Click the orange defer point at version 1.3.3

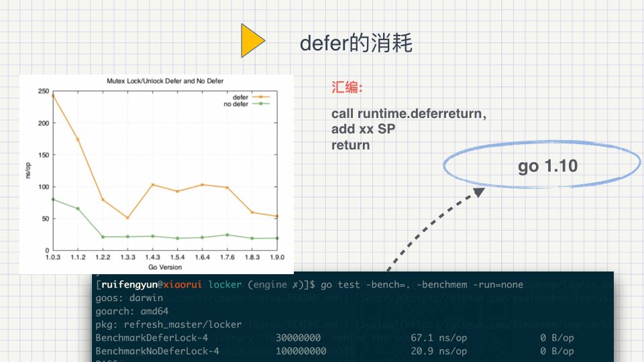coord(127,218)
